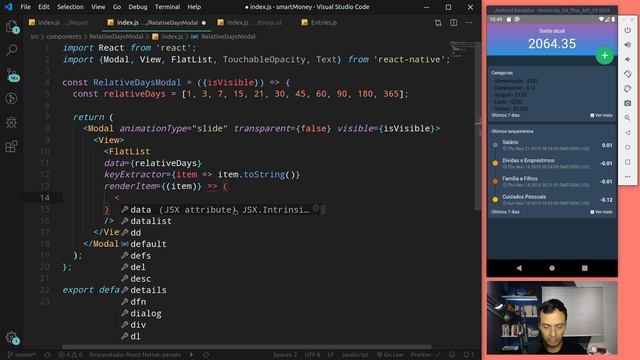Viewport: 640px width, 360px height.
Task: Click the emulator sidebar overview square
Action: pos(628,162)
